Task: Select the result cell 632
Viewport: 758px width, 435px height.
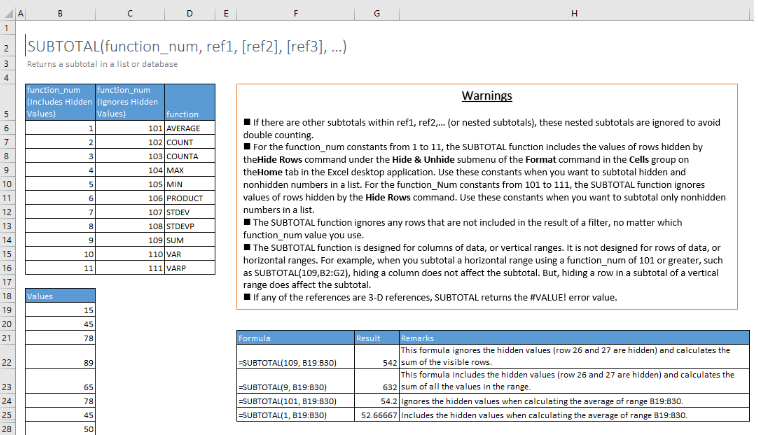Action: point(377,381)
